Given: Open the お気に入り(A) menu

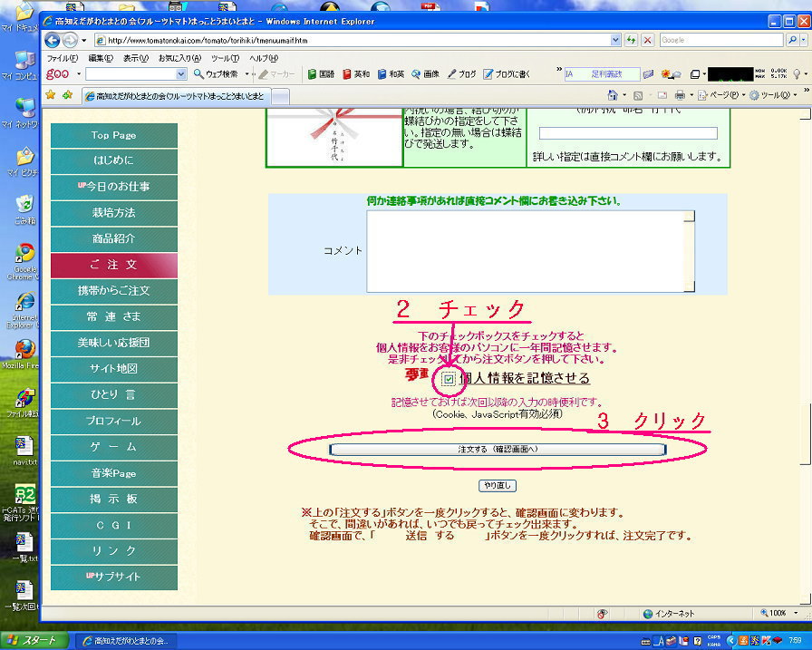Looking at the screenshot, I should [179, 58].
